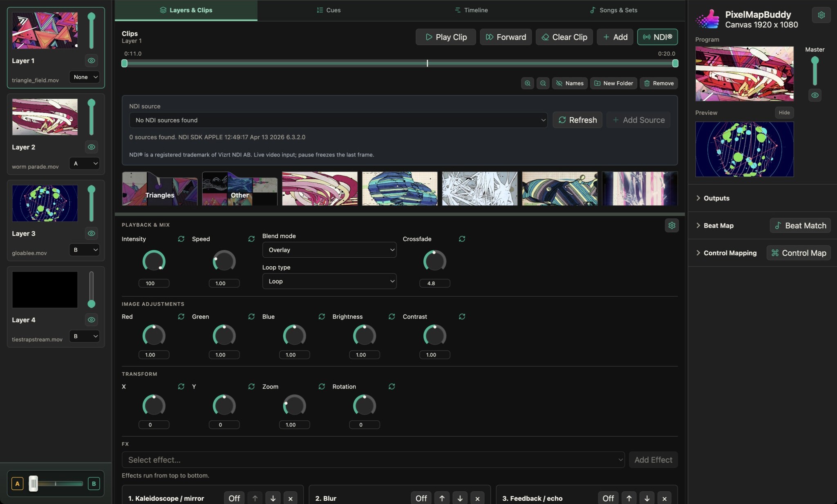Reset the Intensity knob
This screenshot has height=504, width=837.
coord(181,239)
